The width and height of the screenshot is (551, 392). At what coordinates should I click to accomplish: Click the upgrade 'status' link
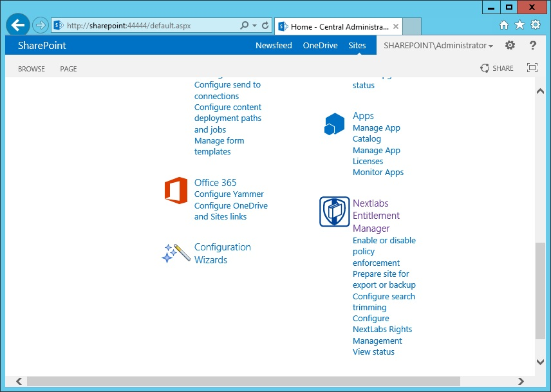pyautogui.click(x=363, y=86)
